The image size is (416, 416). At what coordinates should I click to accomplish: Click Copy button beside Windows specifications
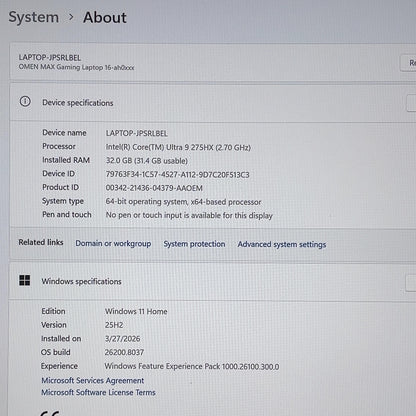pos(411,283)
